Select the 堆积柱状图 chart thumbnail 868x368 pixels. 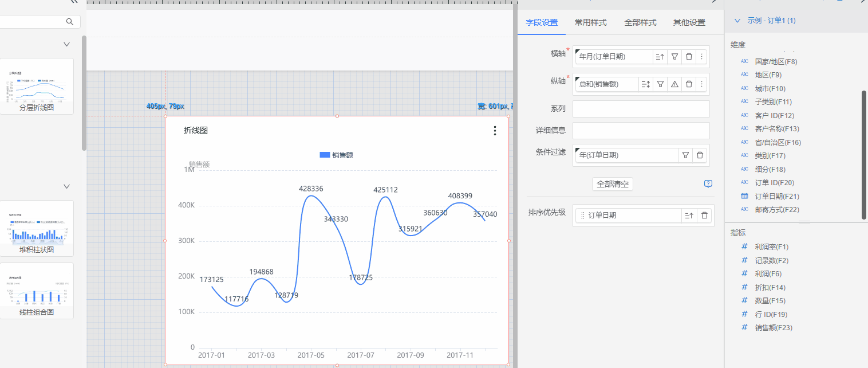[37, 228]
